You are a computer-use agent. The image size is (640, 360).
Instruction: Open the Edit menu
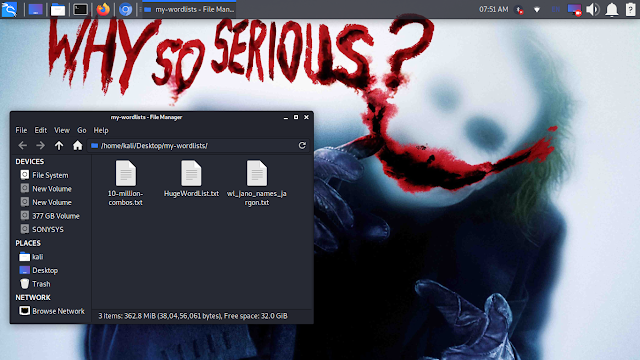point(40,130)
